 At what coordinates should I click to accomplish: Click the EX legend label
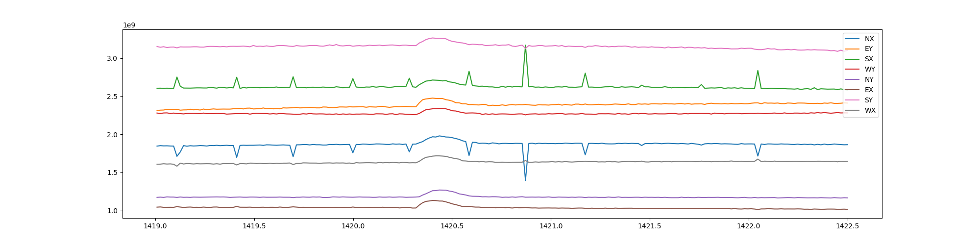point(869,90)
